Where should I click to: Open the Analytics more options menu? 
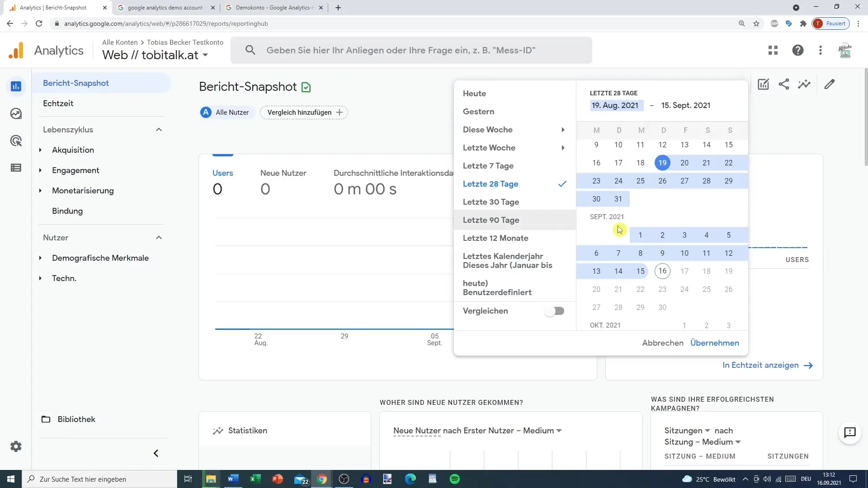[821, 50]
